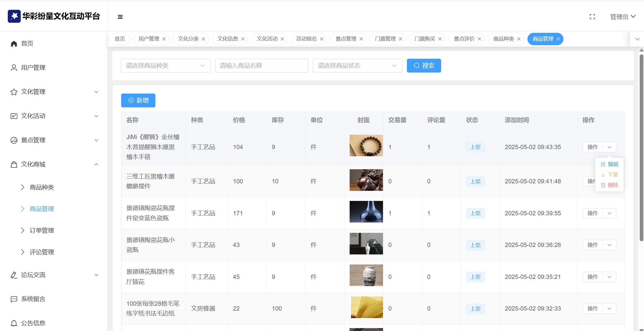Click the 系统留言 chat bubble icon
Image resolution: width=644 pixels, height=331 pixels.
(x=14, y=299)
